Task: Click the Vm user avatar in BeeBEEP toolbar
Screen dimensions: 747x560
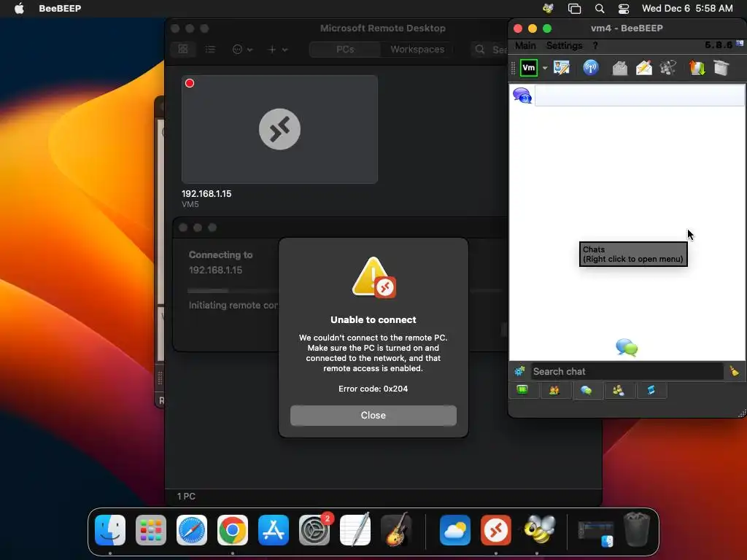Action: tap(528, 68)
